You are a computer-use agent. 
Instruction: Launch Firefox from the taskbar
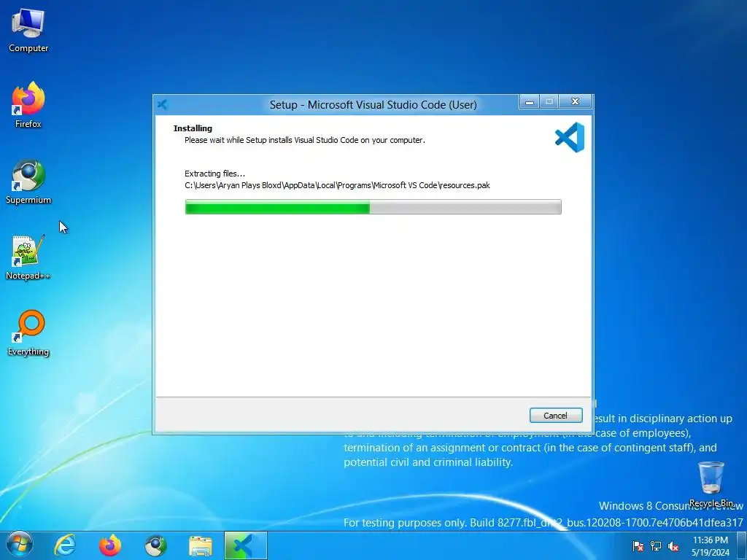click(x=110, y=545)
